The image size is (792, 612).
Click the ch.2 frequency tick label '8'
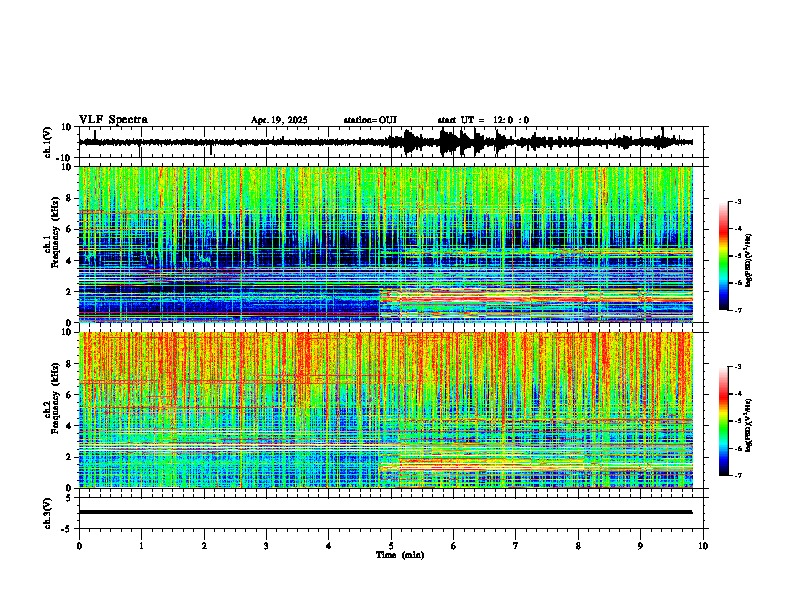pos(69,364)
